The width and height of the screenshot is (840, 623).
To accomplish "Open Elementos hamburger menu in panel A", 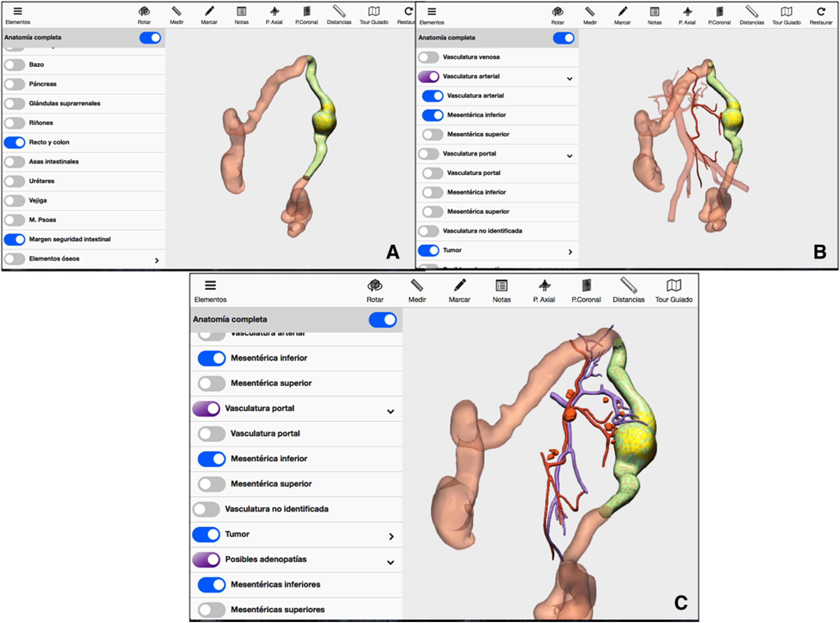I will click(18, 12).
